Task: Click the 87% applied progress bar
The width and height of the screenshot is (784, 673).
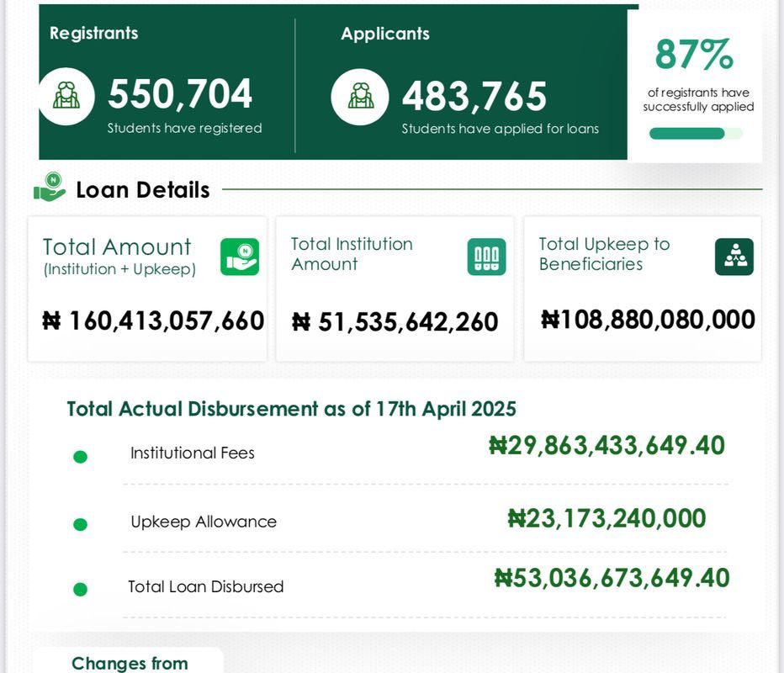Action: coord(696,134)
